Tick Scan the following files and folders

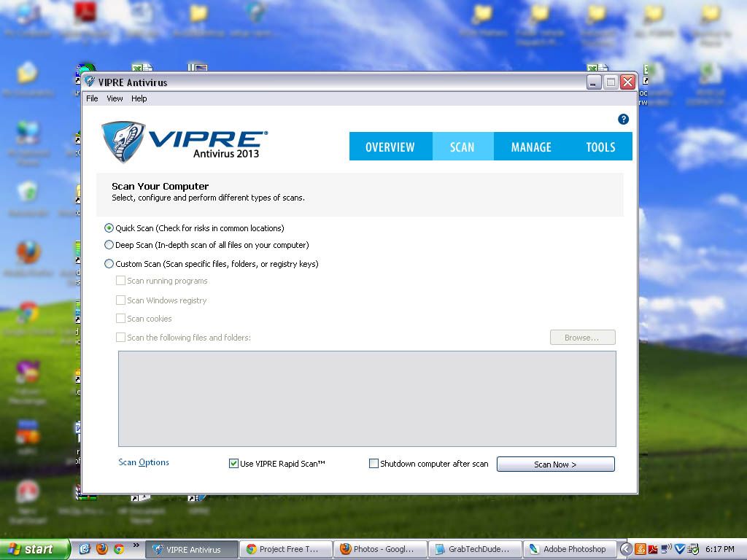[x=121, y=337]
